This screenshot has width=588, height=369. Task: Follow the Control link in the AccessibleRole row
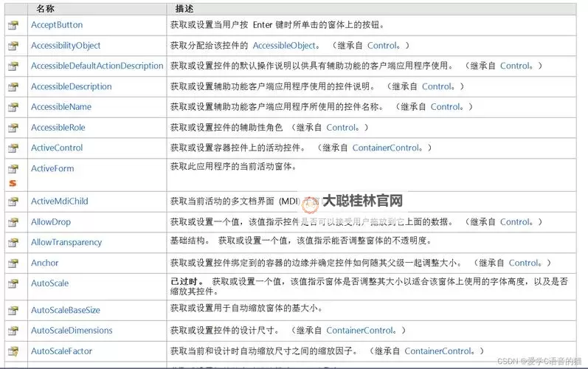pos(341,127)
